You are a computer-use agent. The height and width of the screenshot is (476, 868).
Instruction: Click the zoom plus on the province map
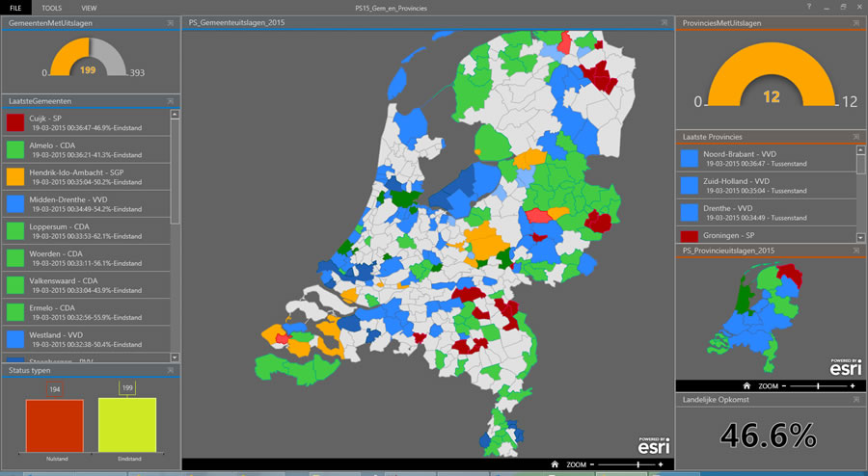pos(853,385)
